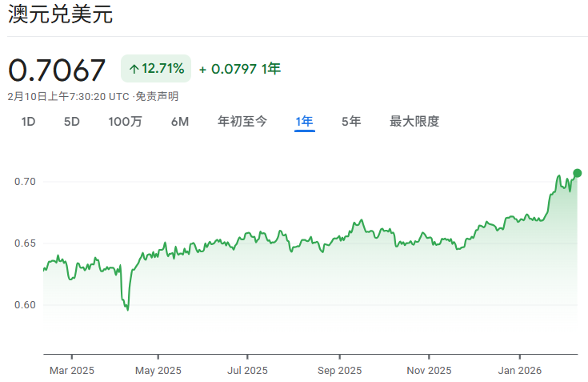This screenshot has width=588, height=382.
Task: Click the 0.7067 exchange rate value
Action: (57, 70)
